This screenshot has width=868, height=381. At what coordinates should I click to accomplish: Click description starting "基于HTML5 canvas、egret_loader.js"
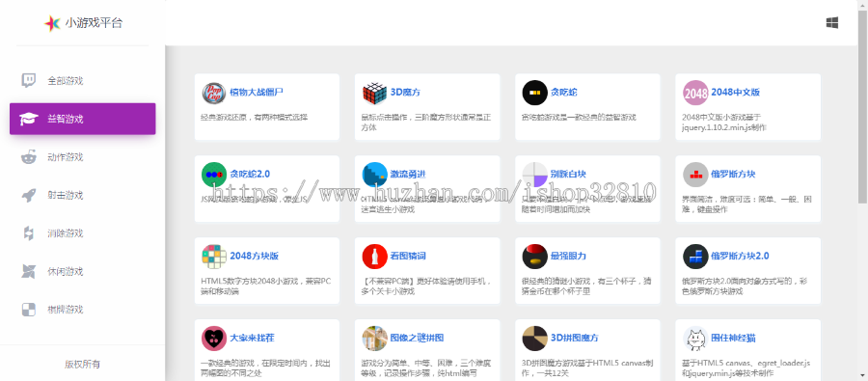(746, 368)
